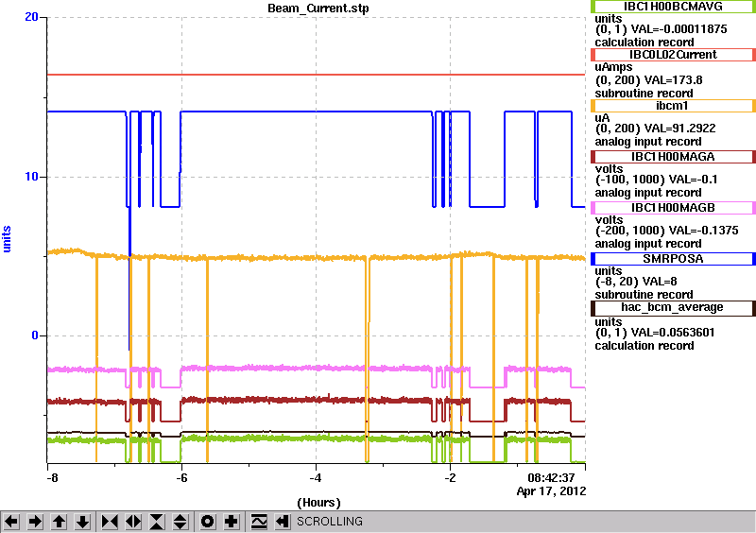Image resolution: width=756 pixels, height=533 pixels.
Task: Click the x-axis label -2
Action: click(x=450, y=478)
